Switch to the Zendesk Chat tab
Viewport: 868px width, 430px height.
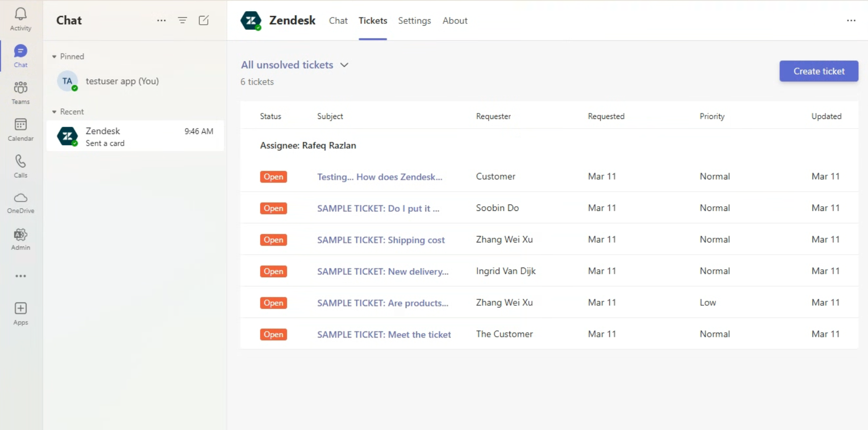(338, 21)
